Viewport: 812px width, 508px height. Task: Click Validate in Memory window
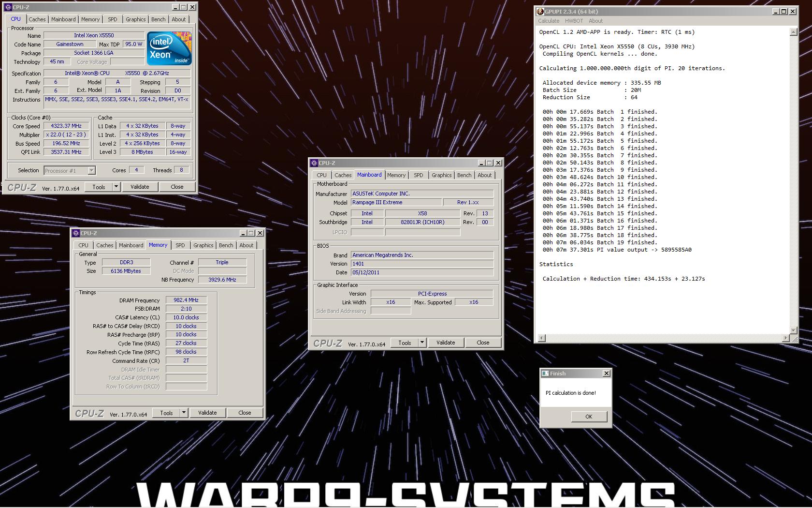tap(207, 413)
